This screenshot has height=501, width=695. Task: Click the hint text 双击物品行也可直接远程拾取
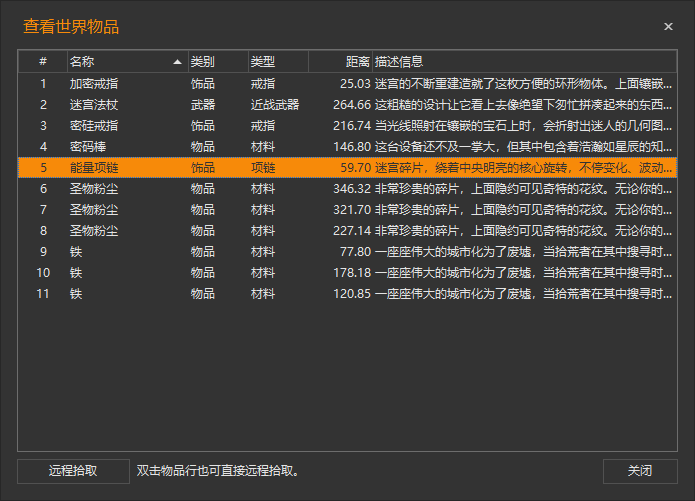pos(218,471)
